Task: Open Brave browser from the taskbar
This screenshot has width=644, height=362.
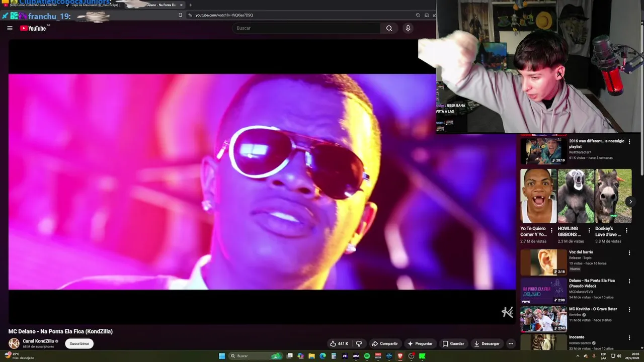Action: pos(400,356)
